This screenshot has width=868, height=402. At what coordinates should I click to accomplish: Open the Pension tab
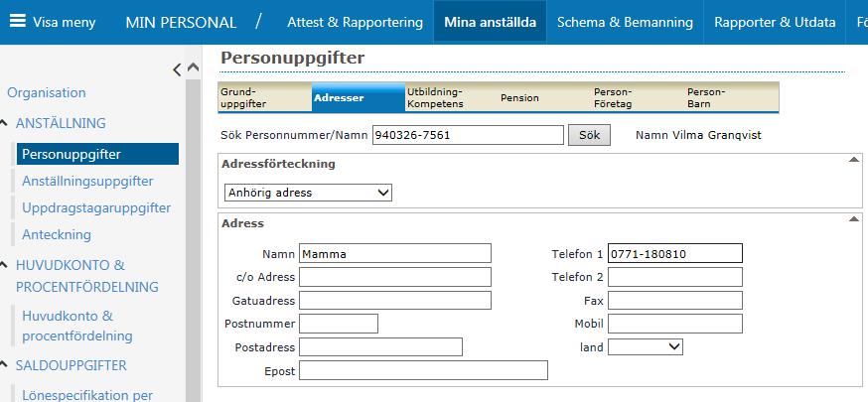[545, 97]
